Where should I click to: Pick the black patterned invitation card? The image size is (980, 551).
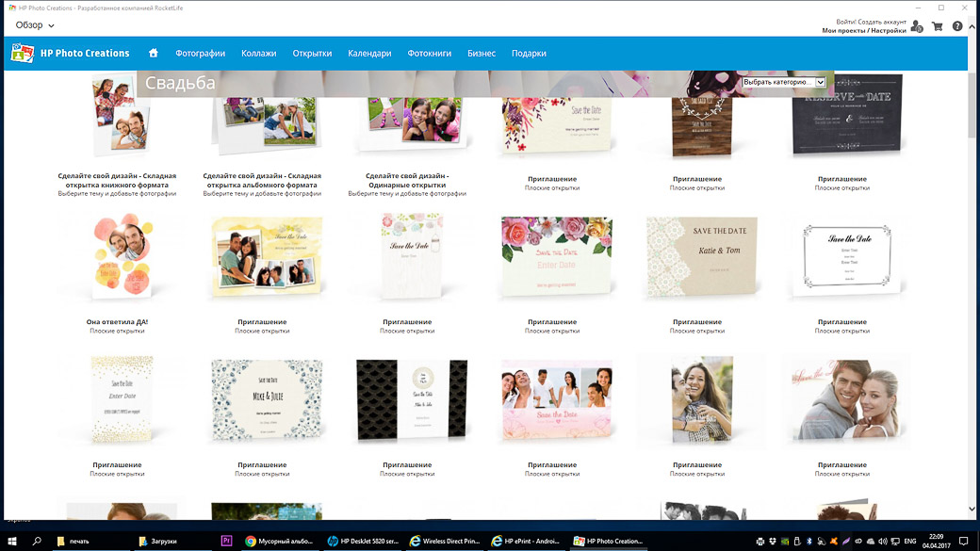412,399
